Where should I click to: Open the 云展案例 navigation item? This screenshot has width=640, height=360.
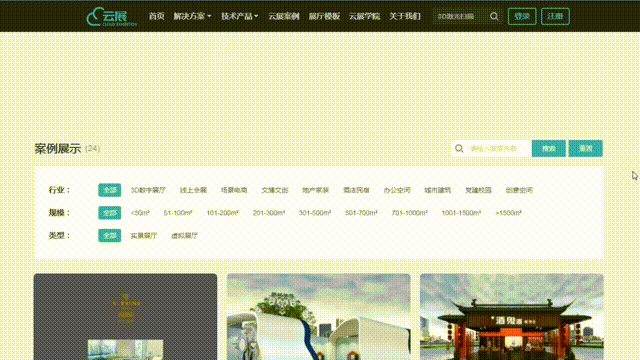pyautogui.click(x=284, y=16)
